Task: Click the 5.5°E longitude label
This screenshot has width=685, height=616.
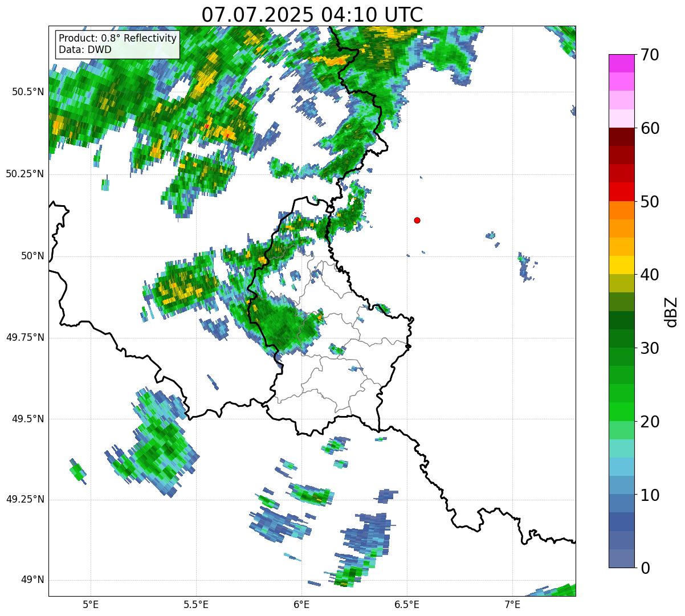Action: tap(196, 604)
